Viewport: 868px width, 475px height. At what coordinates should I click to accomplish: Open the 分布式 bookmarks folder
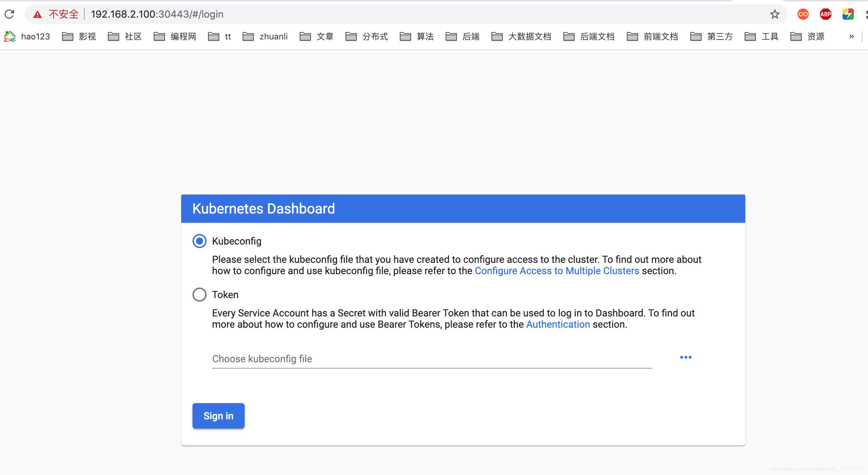pyautogui.click(x=367, y=36)
